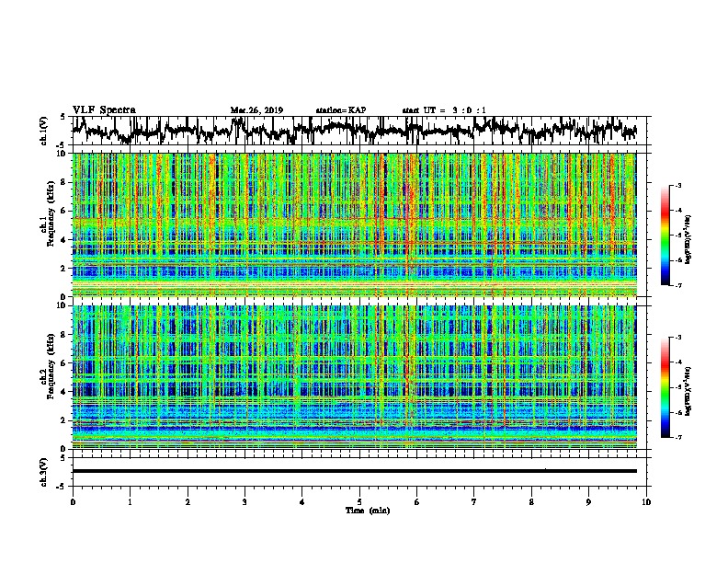Click the "-3" value on ch.1 colorbar
Viewport: 728px width, 563px height.
point(677,186)
